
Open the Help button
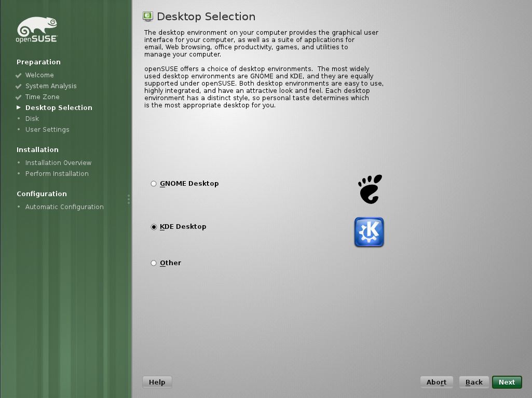[x=157, y=382]
